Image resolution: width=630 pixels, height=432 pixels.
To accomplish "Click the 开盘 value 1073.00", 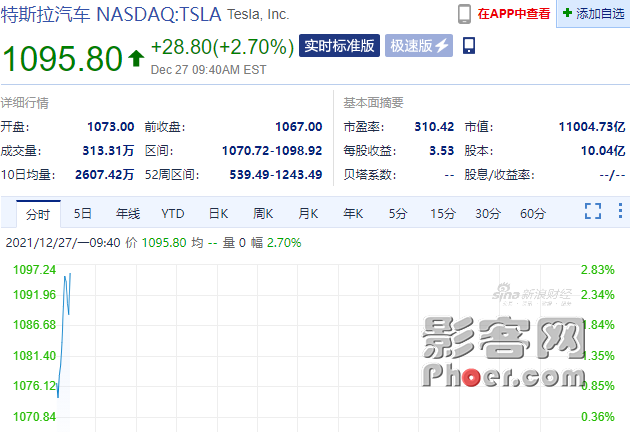I will pos(110,127).
